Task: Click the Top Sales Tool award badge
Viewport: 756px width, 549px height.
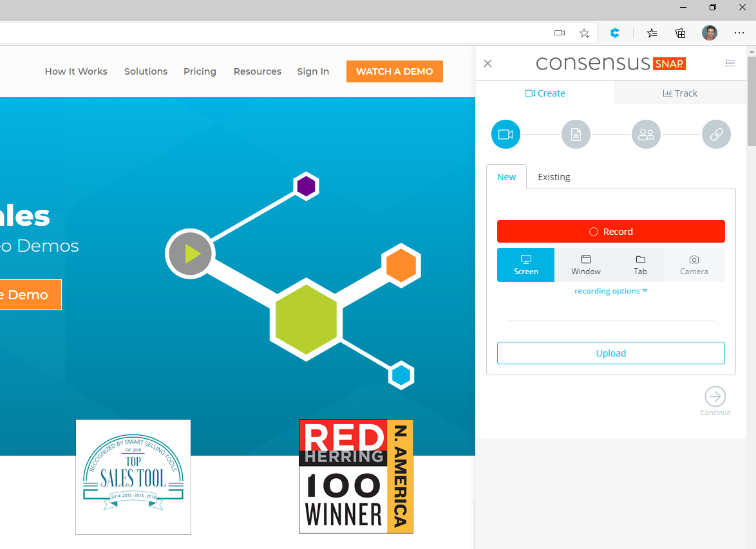Action: click(133, 477)
